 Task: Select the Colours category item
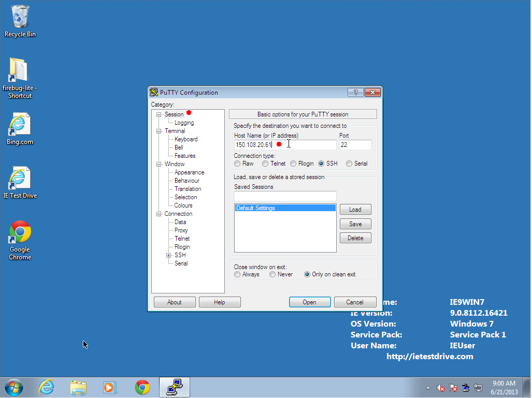(x=183, y=205)
